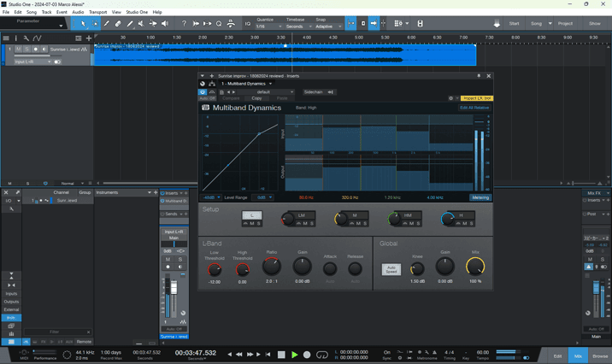Open the Snap Adaptive dropdown
This screenshot has height=364, width=612.
click(328, 26)
